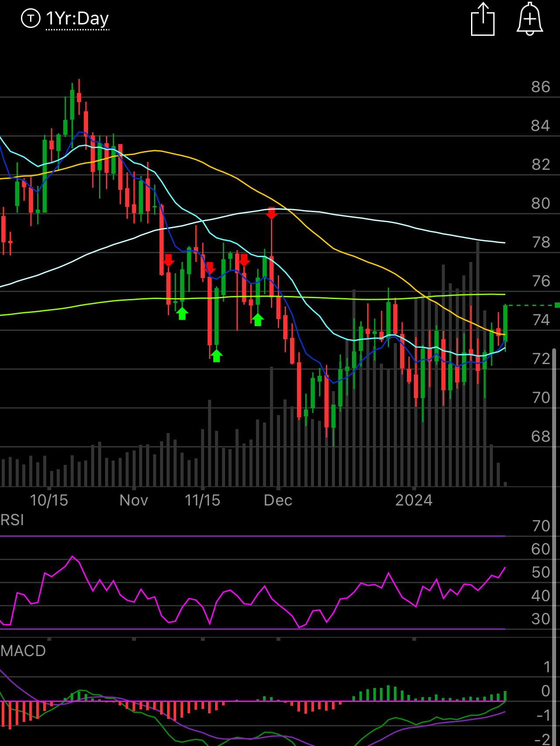Open the 1Yr:Day timeframe selector
This screenshot has height=746, width=560.
pos(78,19)
